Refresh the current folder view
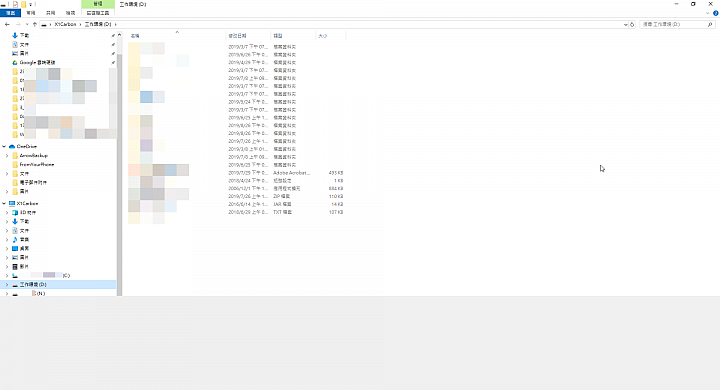Image resolution: width=720 pixels, height=390 pixels. pos(632,24)
